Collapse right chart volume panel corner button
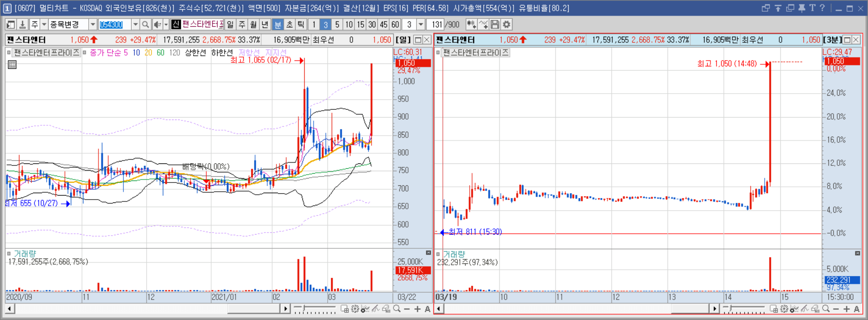This screenshot has height=320, width=868. (x=857, y=253)
